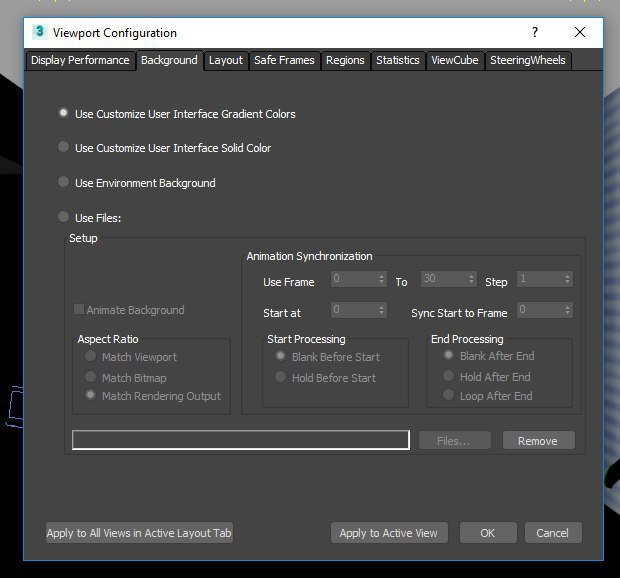The height and width of the screenshot is (578, 620).
Task: Click Apply to Active View
Action: [x=388, y=533]
